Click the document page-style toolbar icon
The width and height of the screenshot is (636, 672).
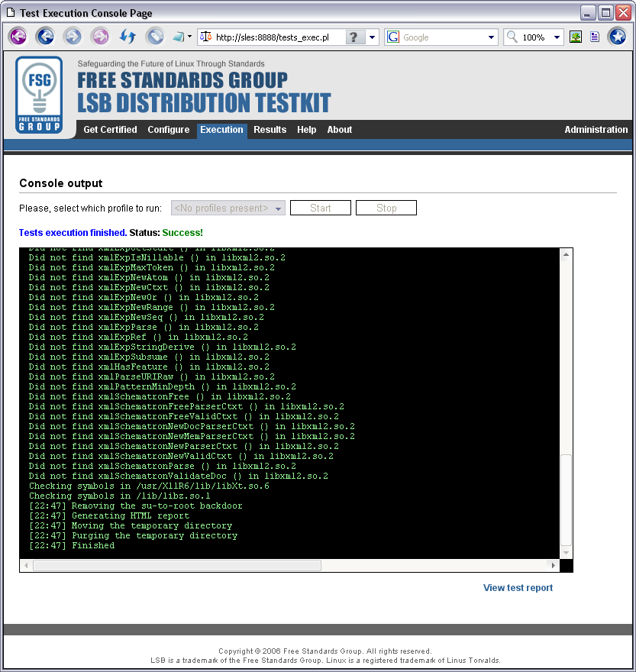click(595, 37)
